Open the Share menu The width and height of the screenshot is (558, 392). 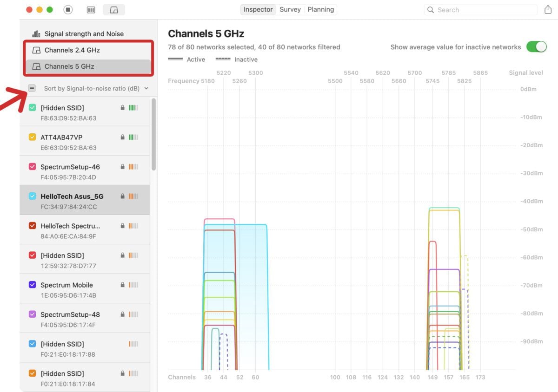[547, 9]
